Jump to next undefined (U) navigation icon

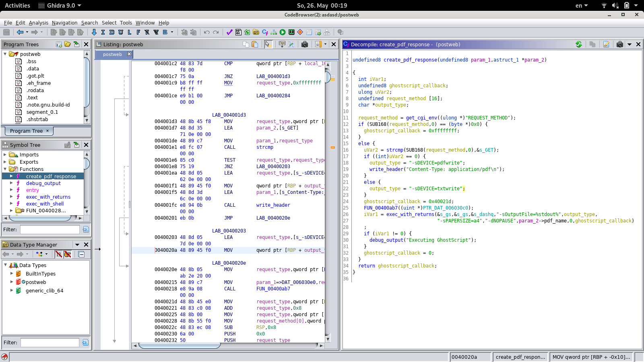click(121, 32)
